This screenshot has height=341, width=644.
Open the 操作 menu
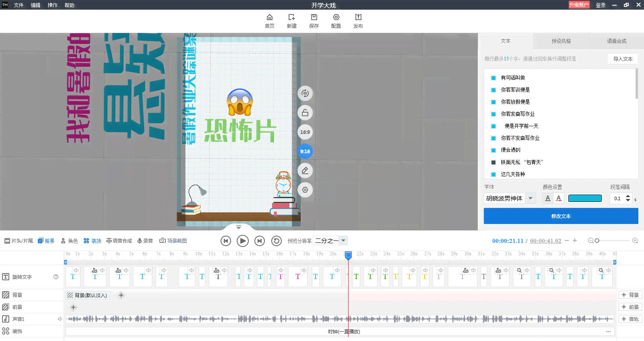[x=52, y=5]
